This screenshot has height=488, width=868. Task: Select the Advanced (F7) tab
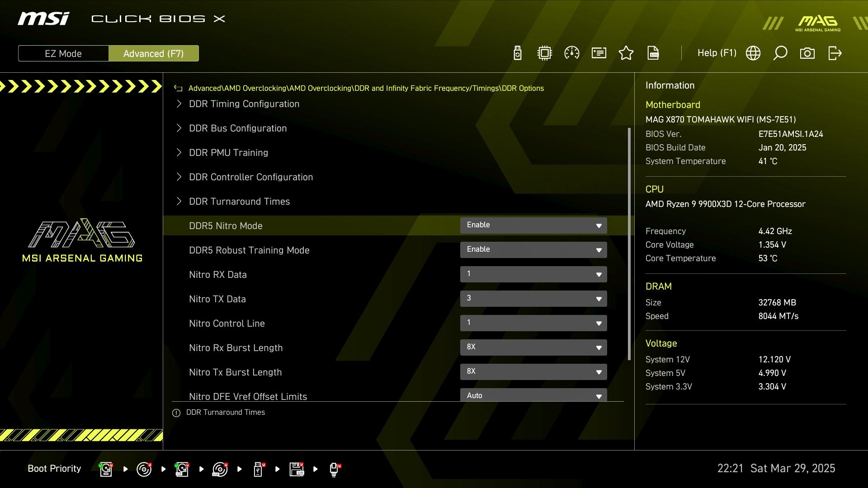point(154,53)
